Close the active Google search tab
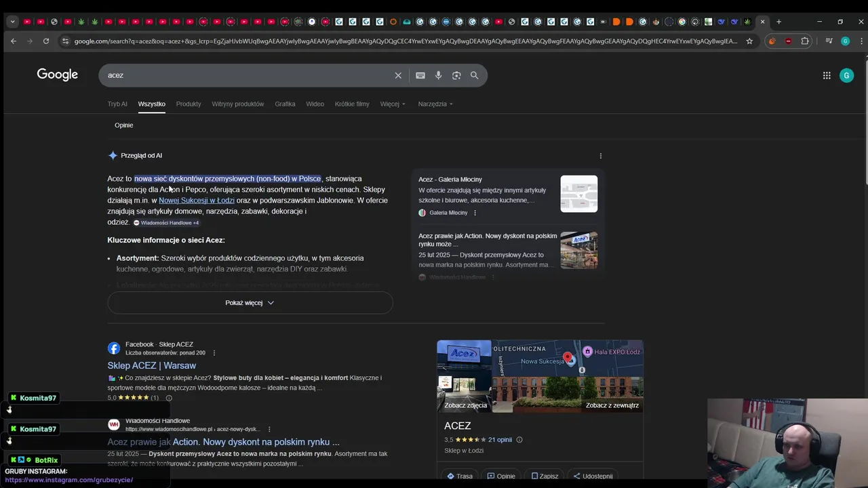Viewport: 868px width, 488px height. [x=762, y=22]
